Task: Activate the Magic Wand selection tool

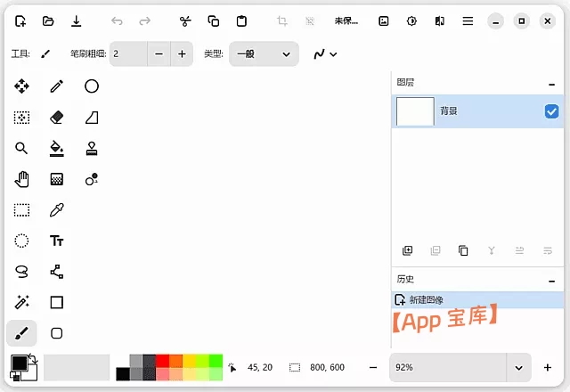Action: pyautogui.click(x=21, y=303)
